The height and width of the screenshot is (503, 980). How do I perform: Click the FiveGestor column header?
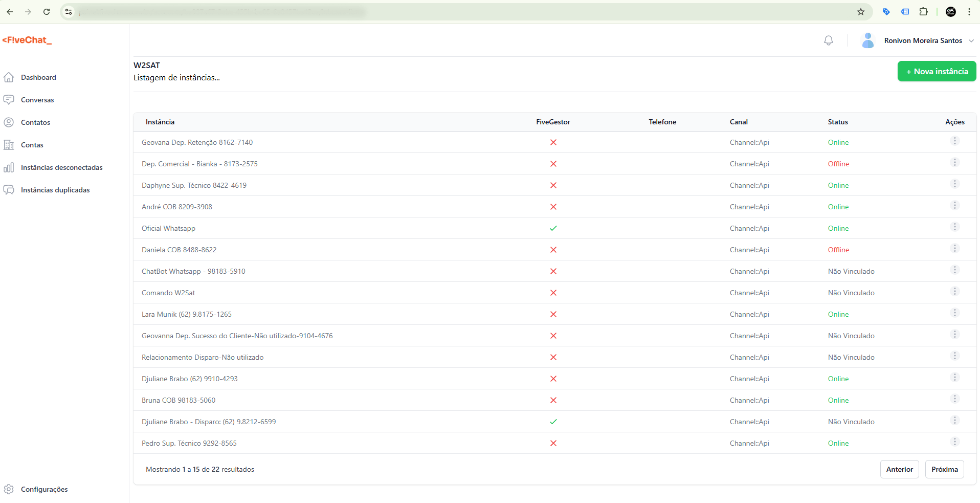coord(553,122)
